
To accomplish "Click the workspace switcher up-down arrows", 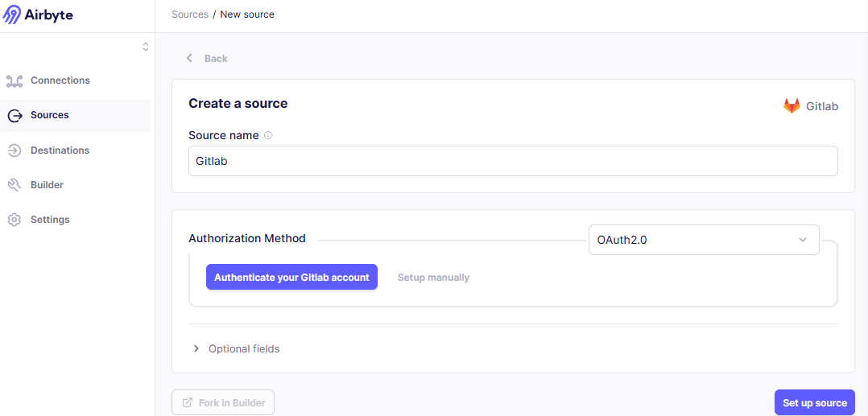I will tap(146, 47).
